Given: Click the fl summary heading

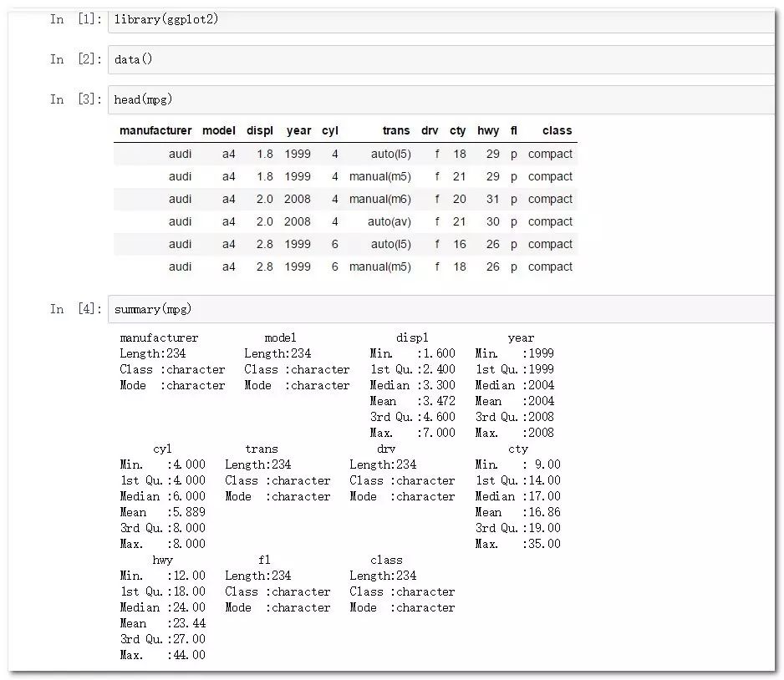Looking at the screenshot, I should pyautogui.click(x=264, y=560).
